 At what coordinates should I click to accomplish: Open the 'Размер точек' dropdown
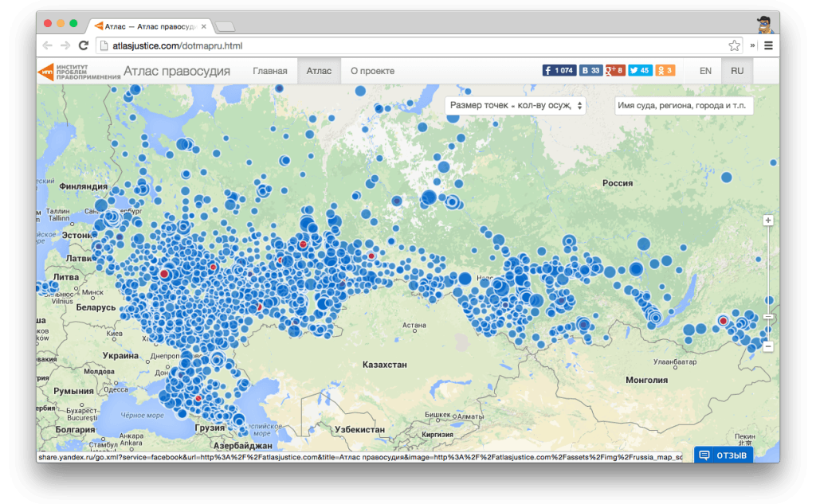[516, 105]
